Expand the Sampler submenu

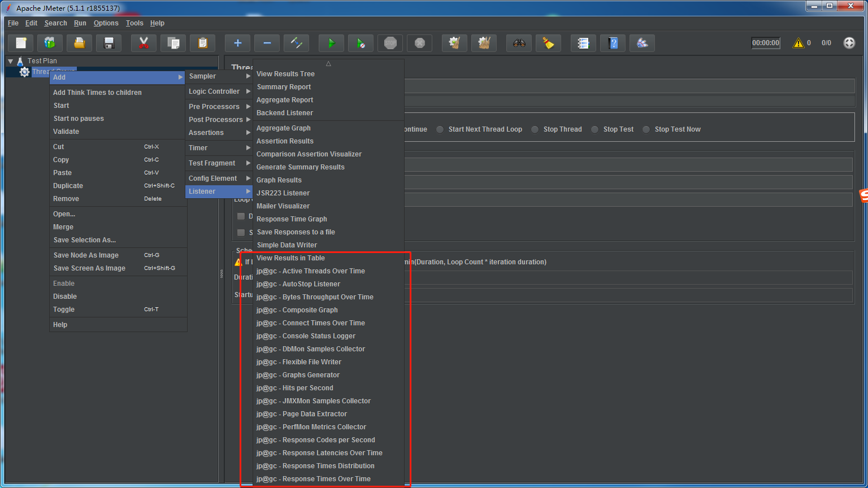coord(219,76)
